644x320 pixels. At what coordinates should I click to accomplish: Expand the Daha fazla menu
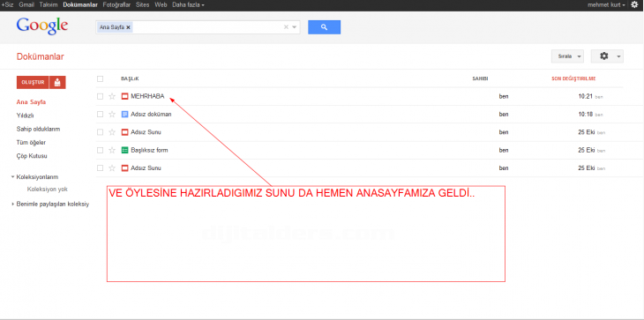188,4
